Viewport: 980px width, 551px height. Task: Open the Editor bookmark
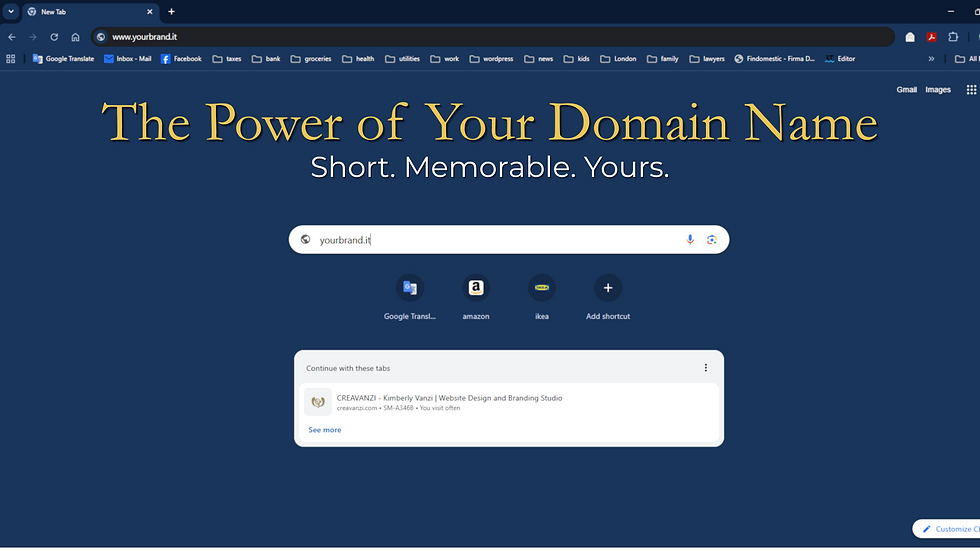[840, 59]
